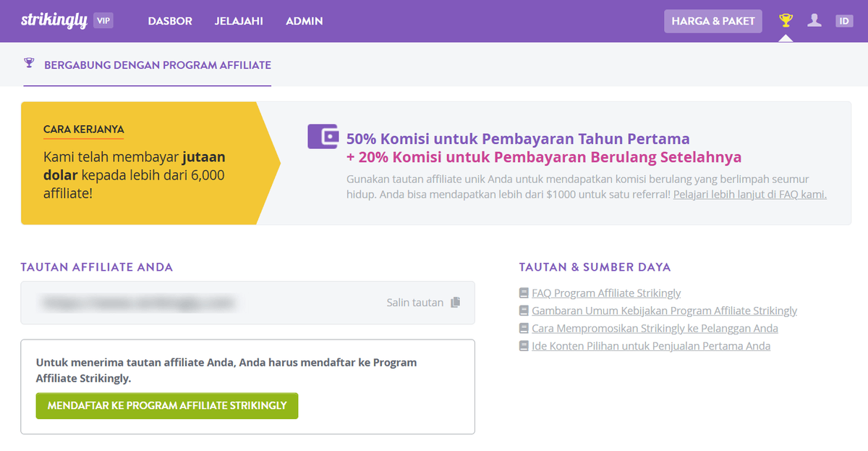The image size is (868, 451).
Task: Click book icon beside FAQ Program Affiliate
Action: [x=524, y=293]
